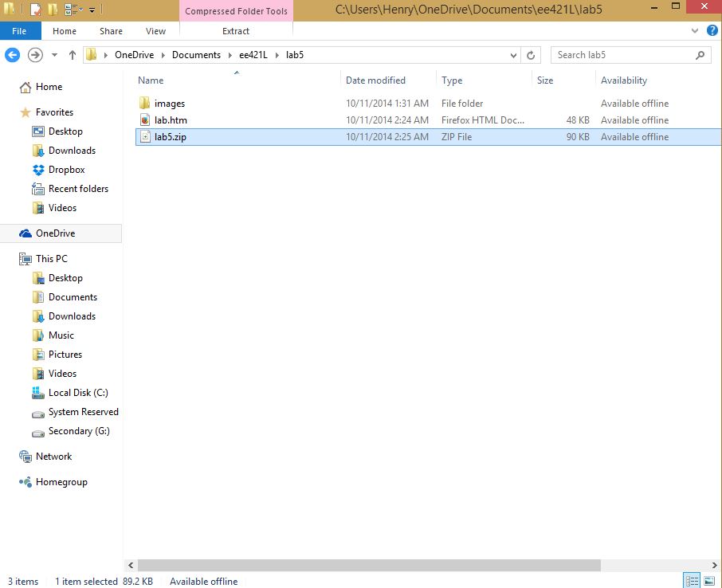Refresh the lab5 folder view
Image resolution: width=722 pixels, height=588 pixels.
(532, 55)
